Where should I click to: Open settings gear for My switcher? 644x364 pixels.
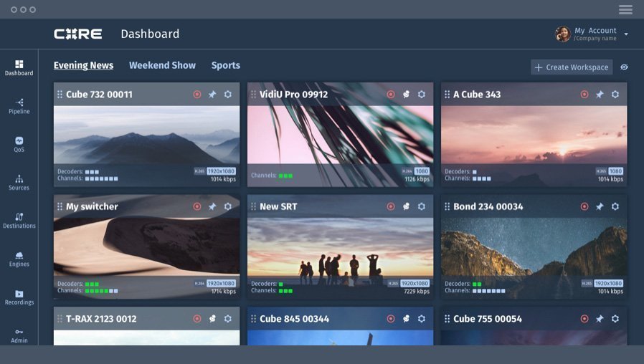tap(228, 206)
